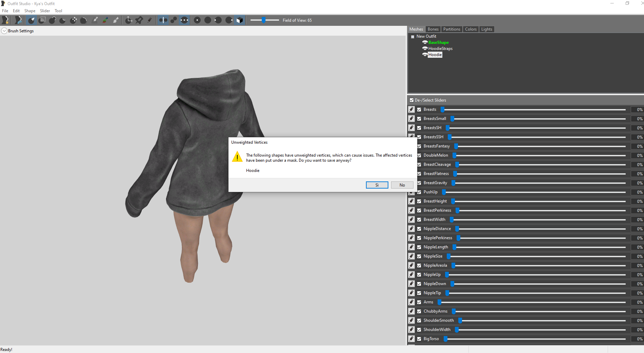Select the Color paint brush
Image resolution: width=644 pixels, height=353 pixels.
click(106, 20)
